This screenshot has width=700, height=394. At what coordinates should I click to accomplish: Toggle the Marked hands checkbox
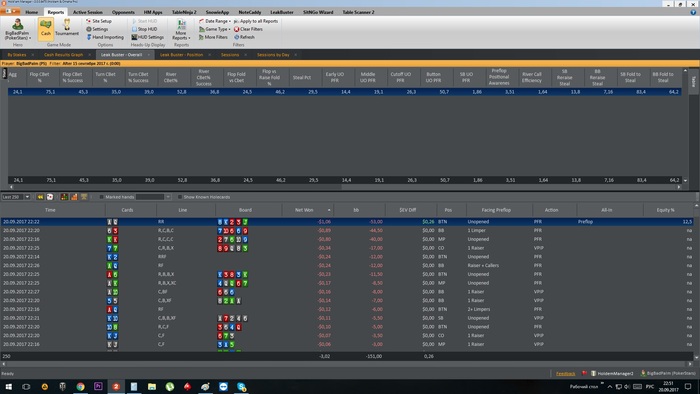(x=102, y=197)
